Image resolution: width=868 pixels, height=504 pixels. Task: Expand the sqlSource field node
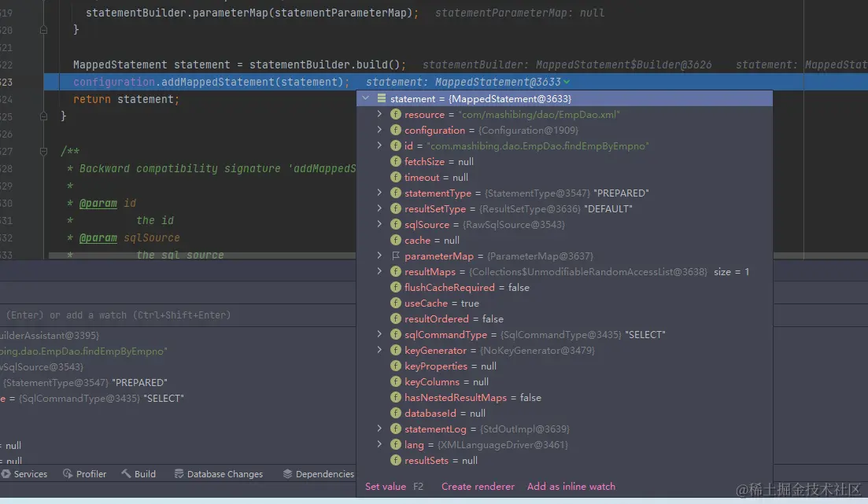click(379, 224)
